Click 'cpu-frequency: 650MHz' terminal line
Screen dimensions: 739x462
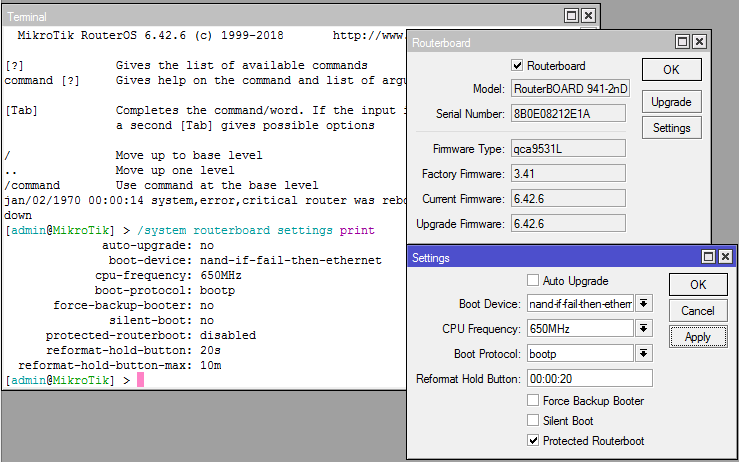168,275
